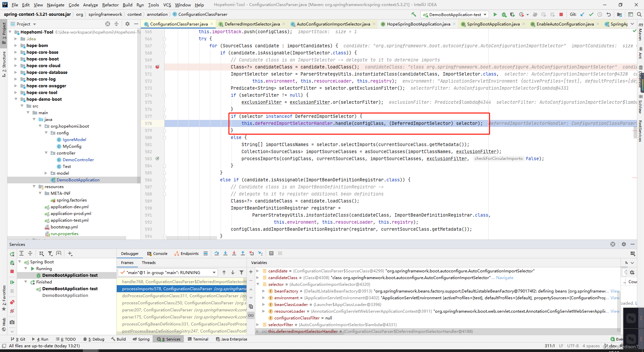Image resolution: width=644 pixels, height=352 pixels.
Task: Click the Navigate link beside candidateClass variable
Action: point(504,278)
